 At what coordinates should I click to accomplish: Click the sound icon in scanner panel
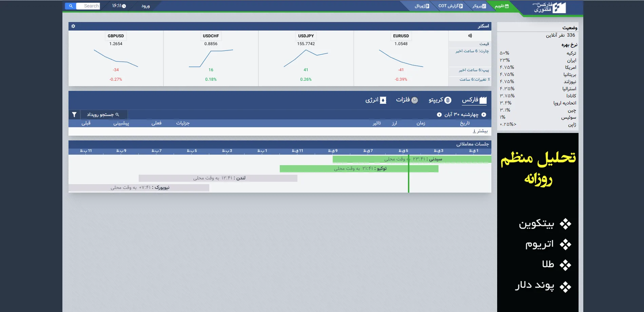470,36
